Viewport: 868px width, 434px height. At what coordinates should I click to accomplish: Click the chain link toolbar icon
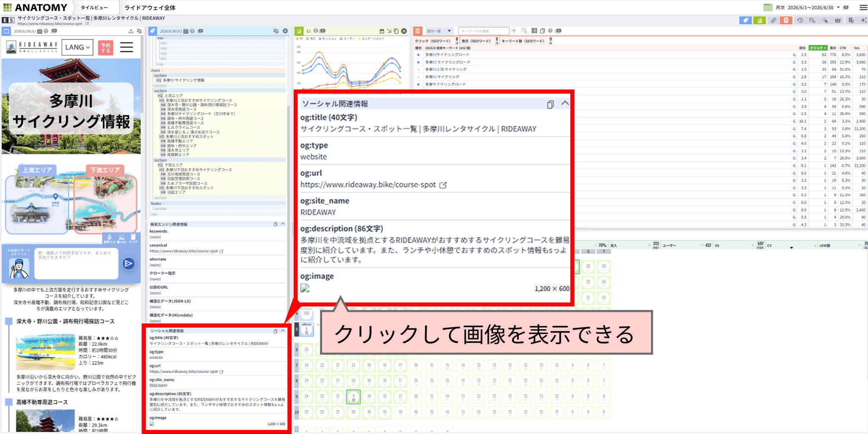pos(773,20)
